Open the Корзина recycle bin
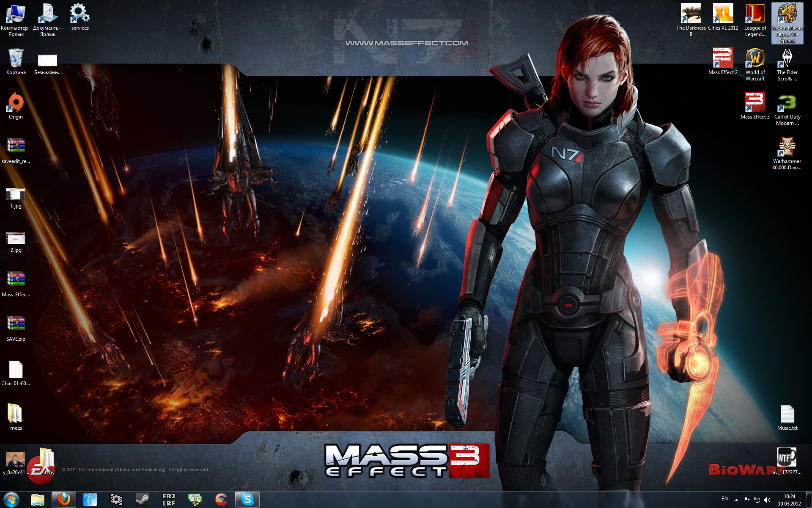Viewport: 812px width, 508px height. tap(16, 61)
